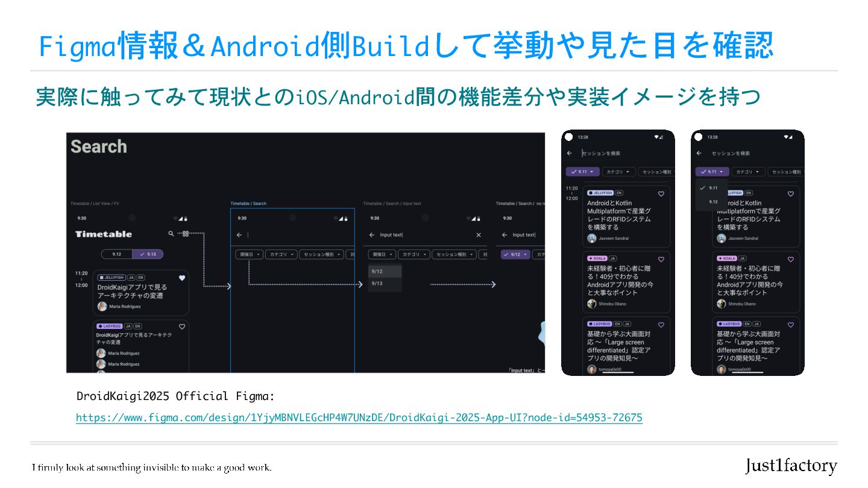
Task: Open カテゴリ dropdown in Timetable / Search frame
Action: [281, 255]
